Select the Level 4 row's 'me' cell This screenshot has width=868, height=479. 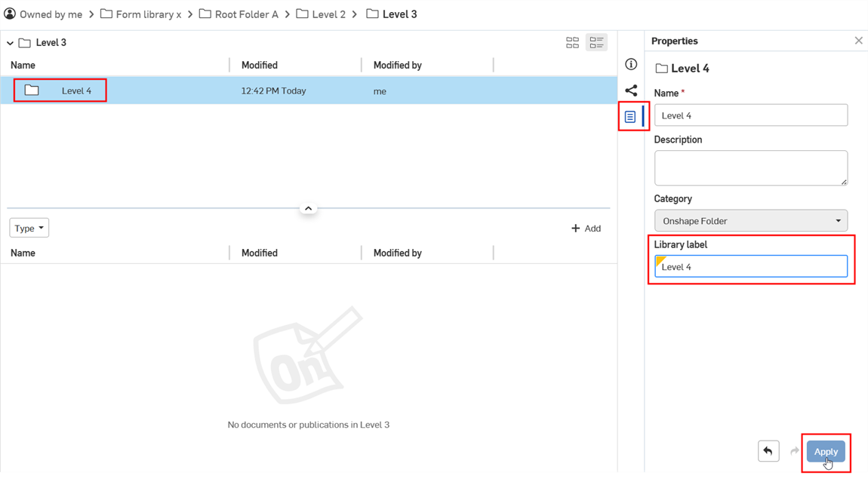click(x=380, y=91)
